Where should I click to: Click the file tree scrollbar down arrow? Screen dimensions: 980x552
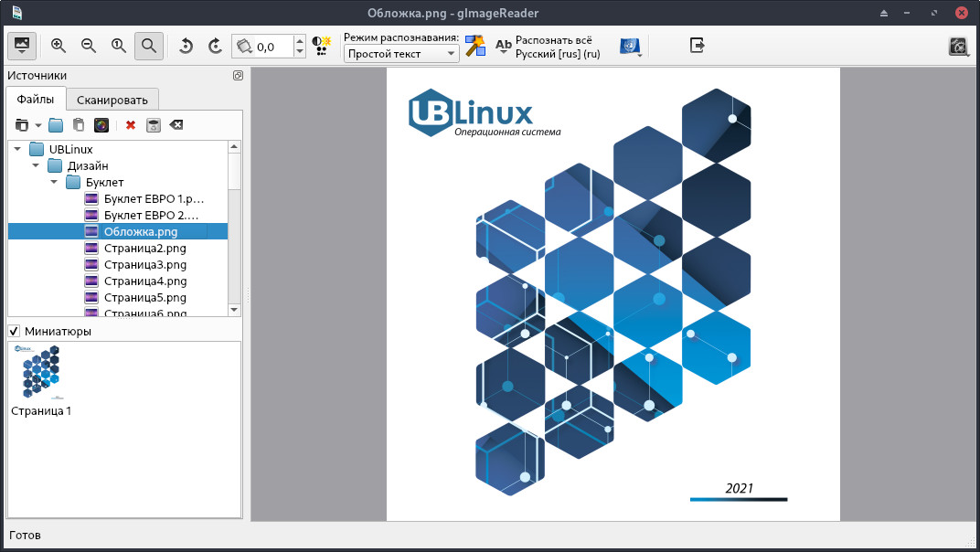pyautogui.click(x=234, y=310)
